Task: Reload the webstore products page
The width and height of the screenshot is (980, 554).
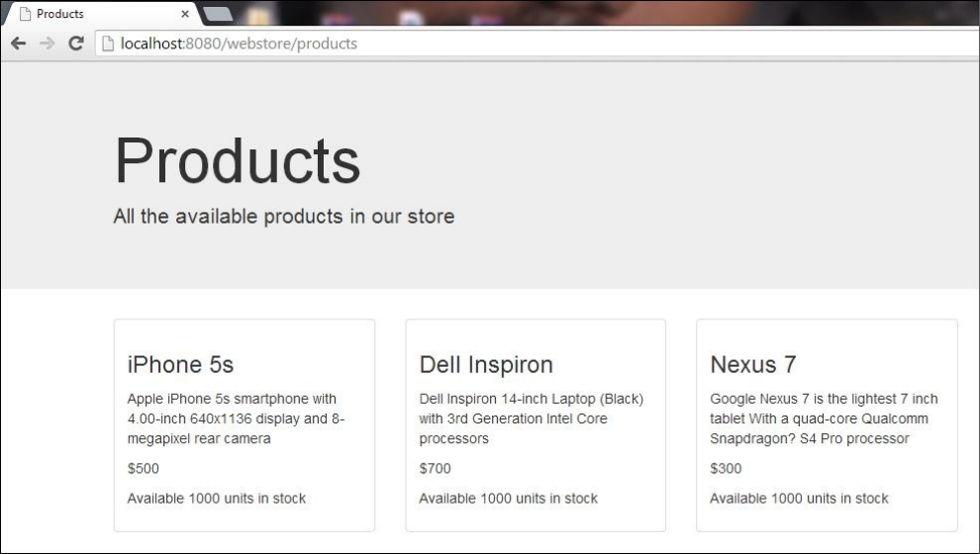Action: point(75,44)
